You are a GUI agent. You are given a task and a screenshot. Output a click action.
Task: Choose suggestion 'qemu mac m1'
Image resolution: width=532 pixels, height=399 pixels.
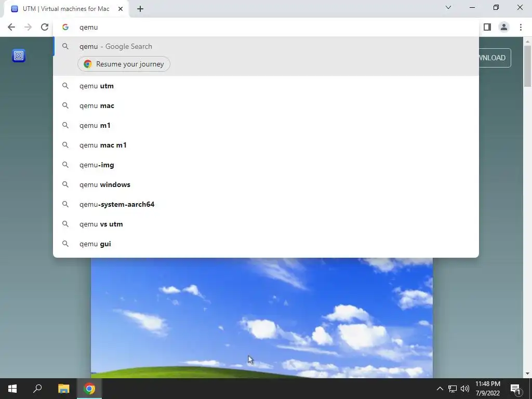(266, 145)
